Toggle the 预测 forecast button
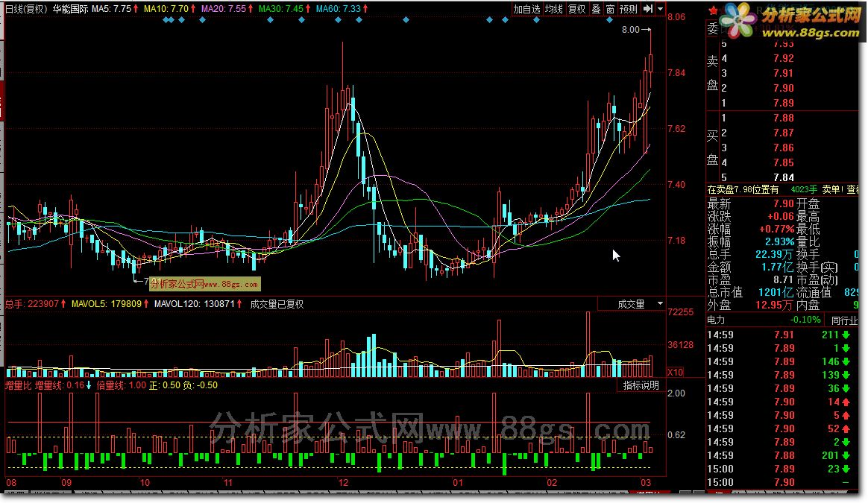 click(x=629, y=9)
